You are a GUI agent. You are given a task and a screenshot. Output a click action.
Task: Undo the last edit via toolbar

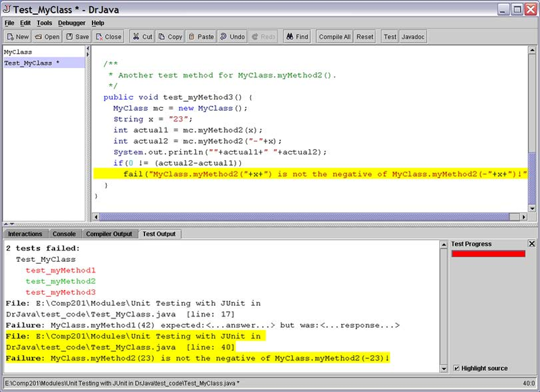[x=232, y=36]
